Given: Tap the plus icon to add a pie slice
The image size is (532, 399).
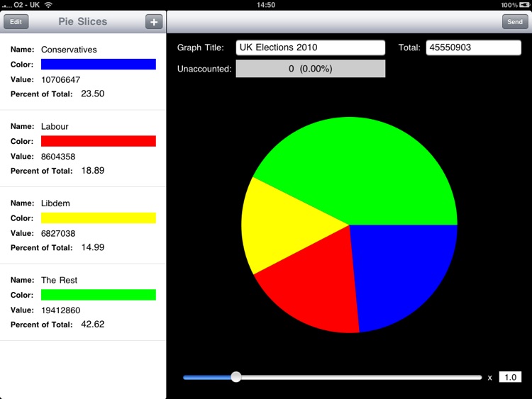Looking at the screenshot, I should (154, 22).
